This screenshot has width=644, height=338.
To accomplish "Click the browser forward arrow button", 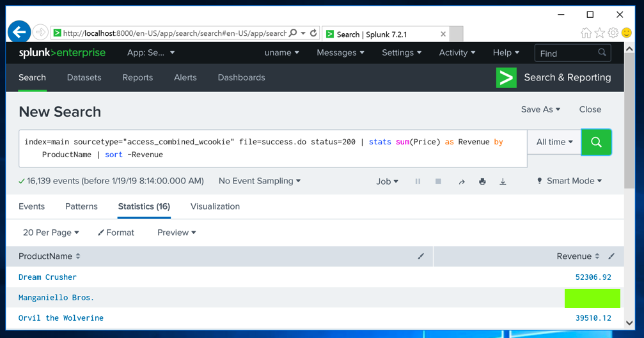I will pyautogui.click(x=40, y=32).
